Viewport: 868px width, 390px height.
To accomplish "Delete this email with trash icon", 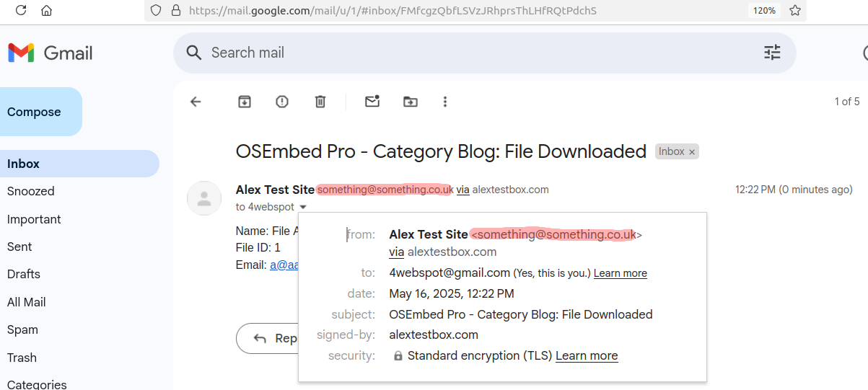I will point(320,102).
